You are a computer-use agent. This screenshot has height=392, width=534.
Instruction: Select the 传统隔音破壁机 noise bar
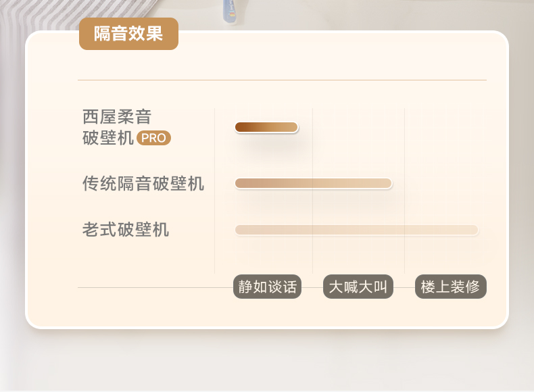[314, 183]
